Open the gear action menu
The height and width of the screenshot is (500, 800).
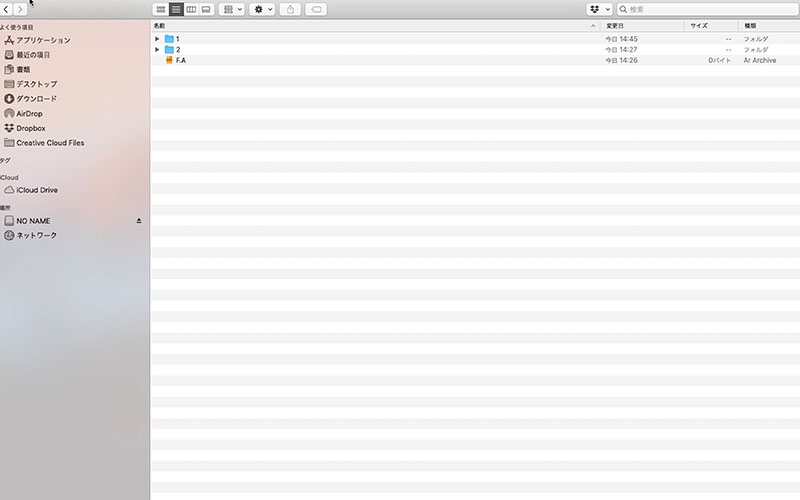tap(263, 9)
